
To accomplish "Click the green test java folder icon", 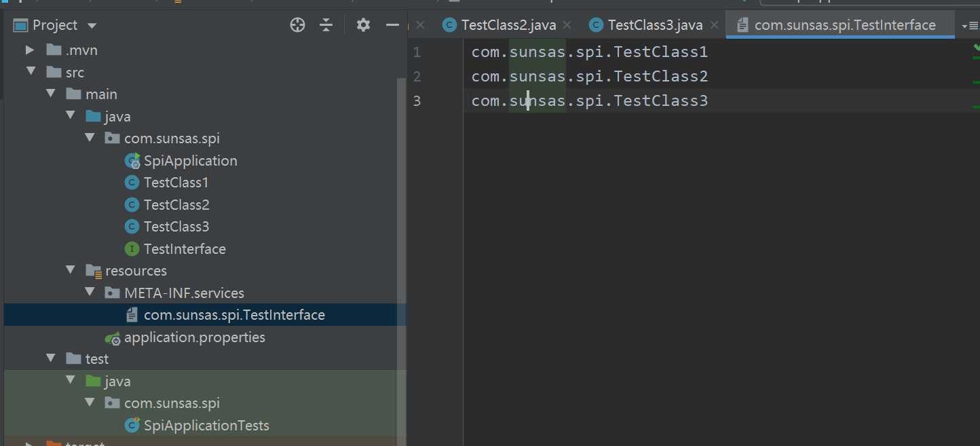I will coord(93,381).
